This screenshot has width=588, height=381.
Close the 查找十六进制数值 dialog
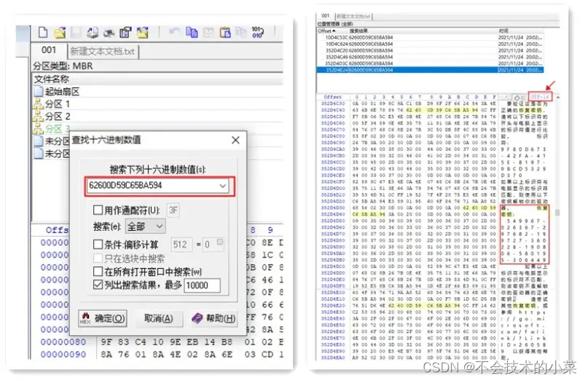(x=235, y=141)
